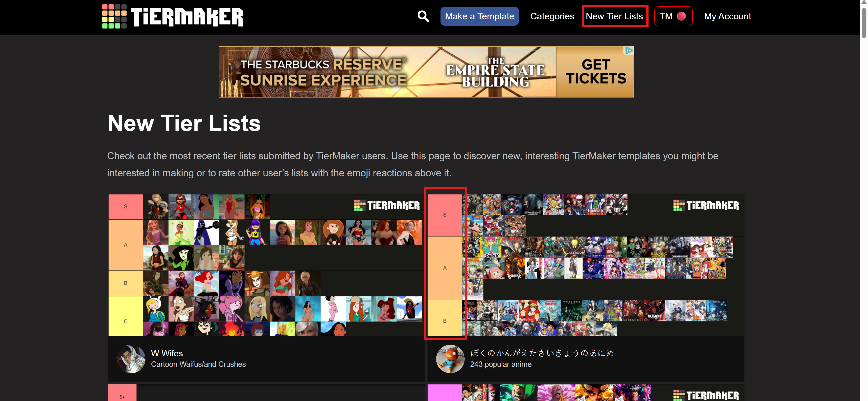The image size is (868, 401).
Task: Click the Elastigirl image in S tier
Action: pyautogui.click(x=181, y=207)
